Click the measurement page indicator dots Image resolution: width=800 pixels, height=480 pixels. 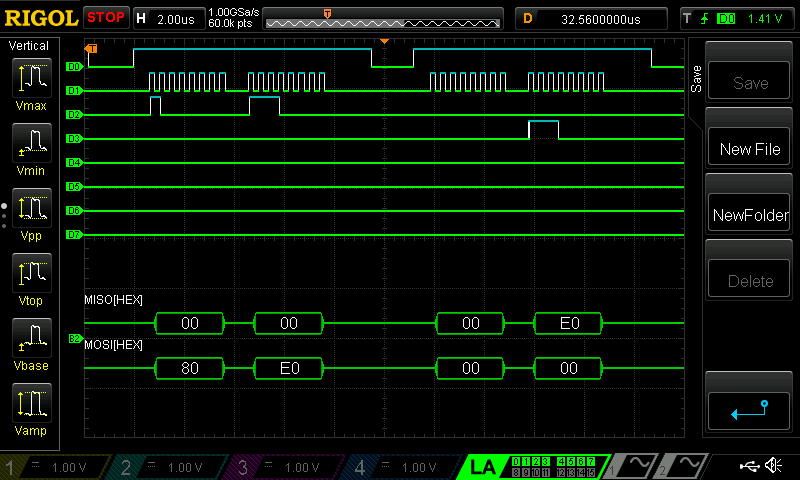pyautogui.click(x=4, y=216)
